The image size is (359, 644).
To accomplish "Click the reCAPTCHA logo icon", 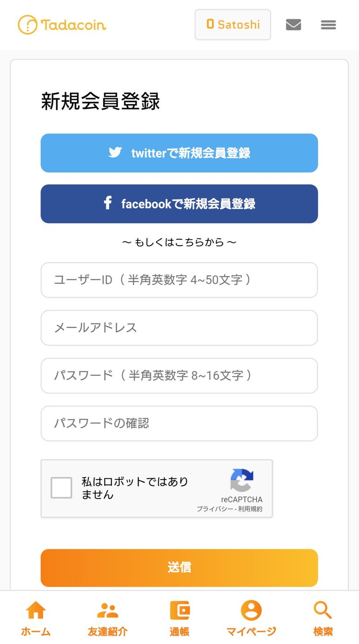I will point(242,480).
